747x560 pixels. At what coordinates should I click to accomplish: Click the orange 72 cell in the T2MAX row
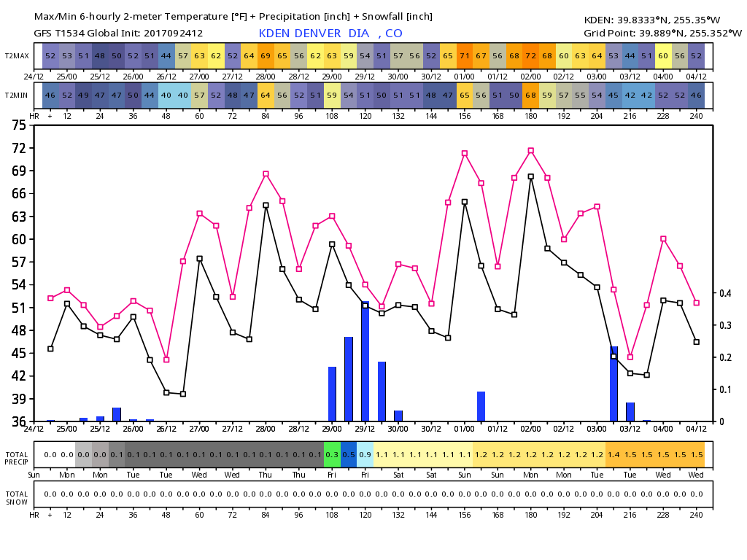coord(531,55)
